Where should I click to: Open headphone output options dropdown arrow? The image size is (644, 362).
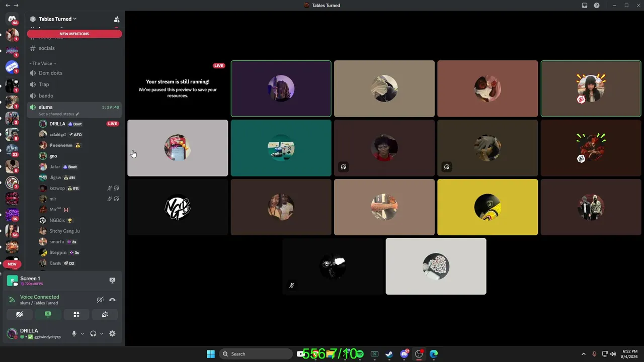pyautogui.click(x=102, y=333)
